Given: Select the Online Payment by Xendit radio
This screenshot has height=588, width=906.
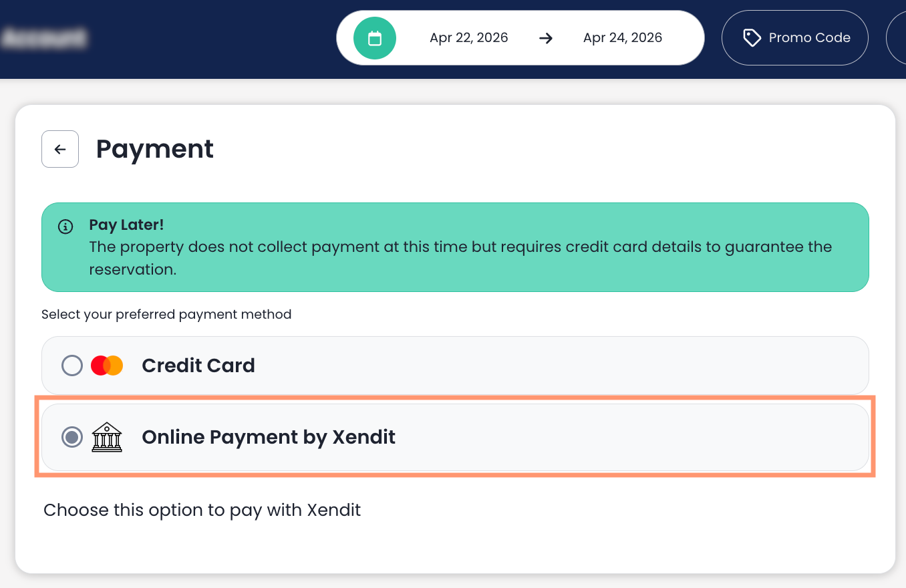Looking at the screenshot, I should (x=72, y=438).
